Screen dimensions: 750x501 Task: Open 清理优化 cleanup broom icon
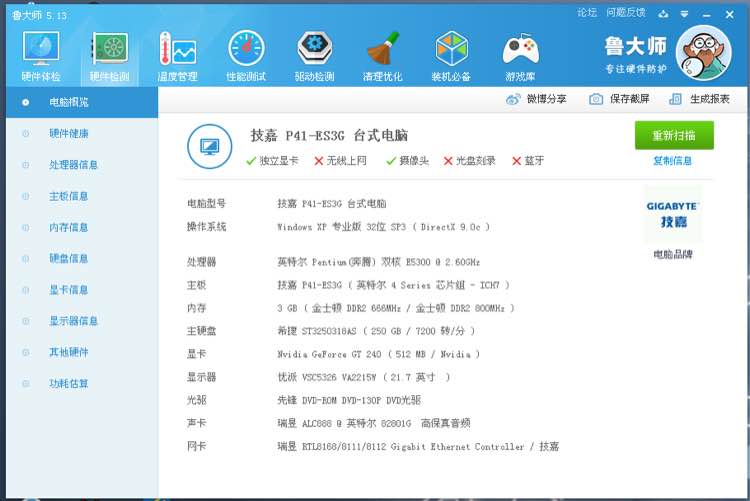pos(383,48)
